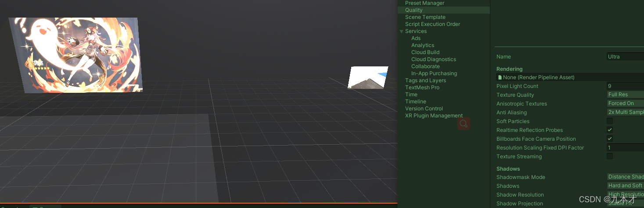This screenshot has width=644, height=208.
Task: Open the Shadow Resolution dropdown
Action: 625,194
